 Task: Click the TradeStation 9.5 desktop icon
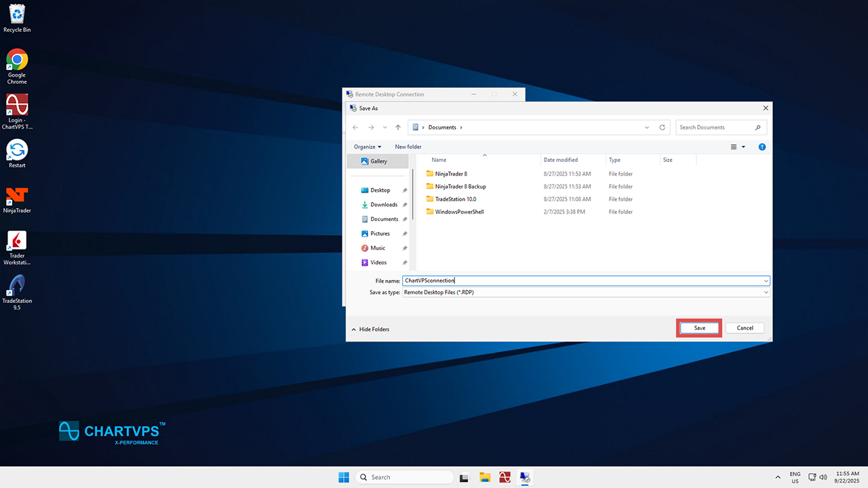coord(17,291)
